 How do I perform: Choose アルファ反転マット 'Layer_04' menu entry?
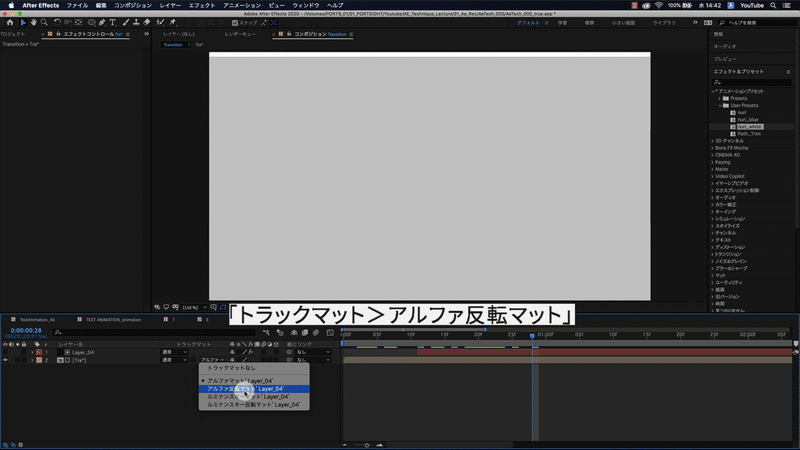(x=254, y=389)
